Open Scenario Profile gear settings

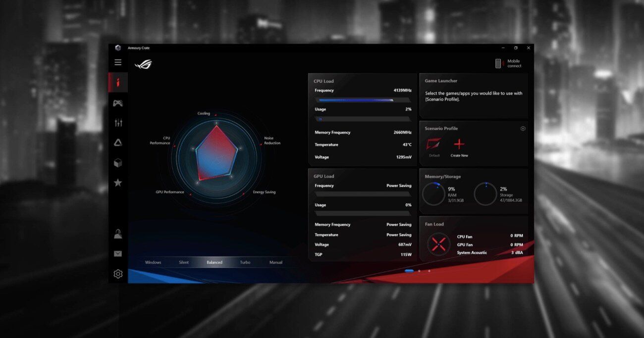523,129
